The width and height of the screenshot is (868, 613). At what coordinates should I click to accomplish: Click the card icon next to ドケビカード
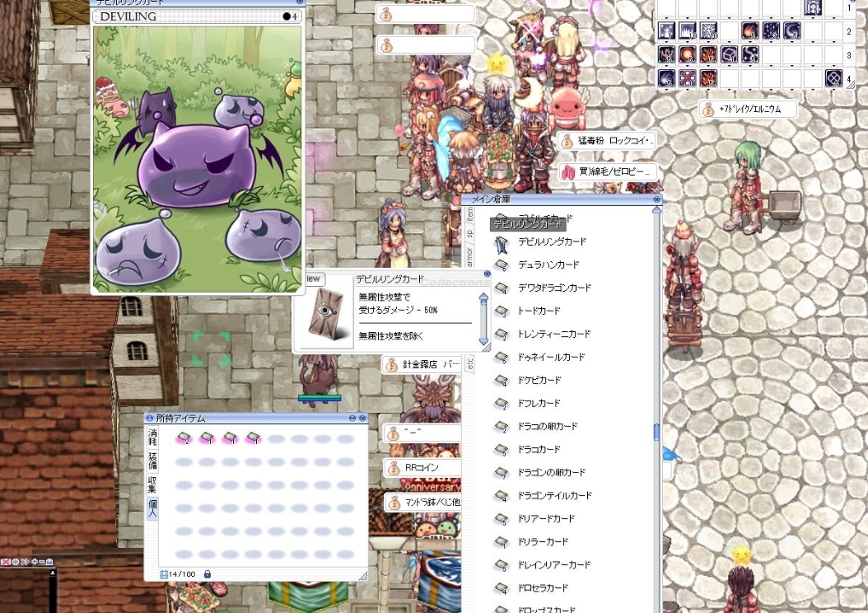point(502,381)
